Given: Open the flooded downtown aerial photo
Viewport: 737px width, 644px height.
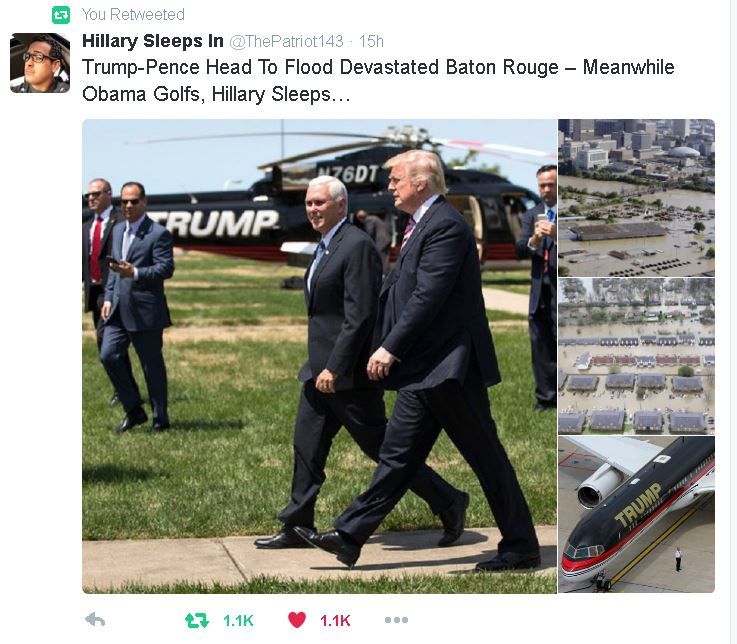Looking at the screenshot, I should (x=636, y=198).
